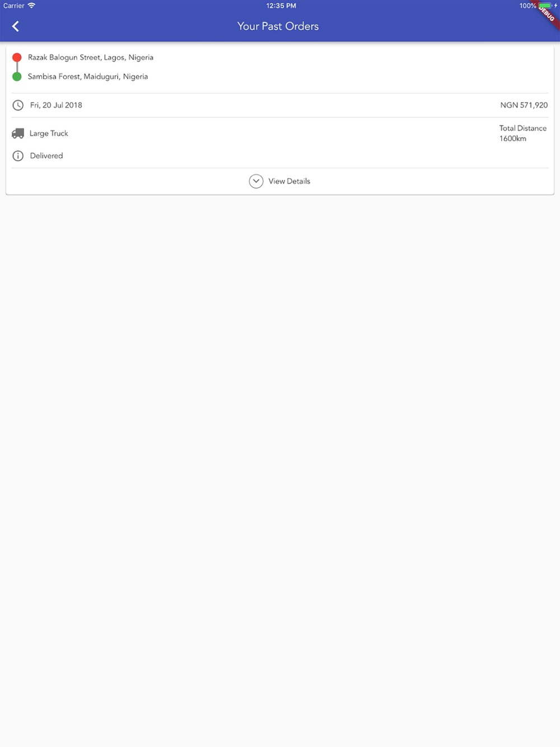560x747 pixels.
Task: Click the NGN 571,920 price
Action: click(x=524, y=105)
